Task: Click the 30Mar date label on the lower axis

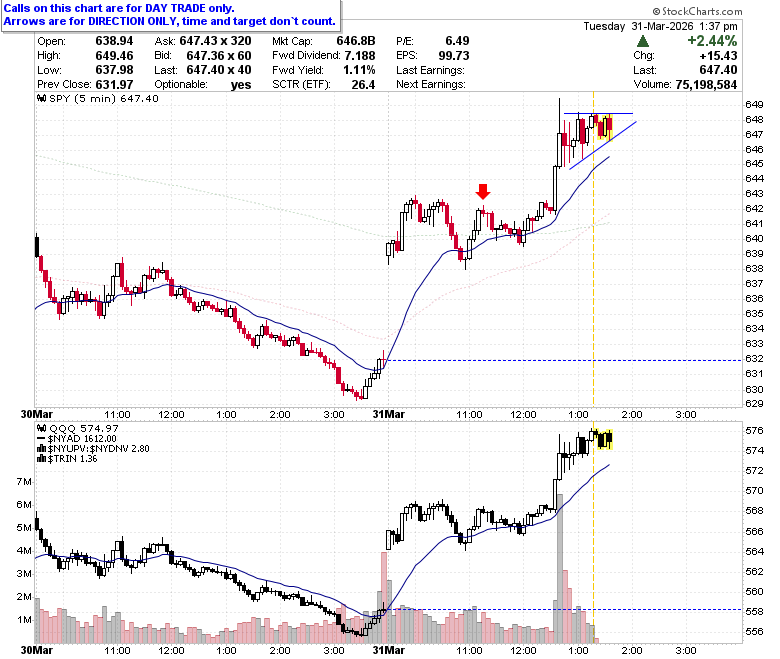Action: click(37, 650)
